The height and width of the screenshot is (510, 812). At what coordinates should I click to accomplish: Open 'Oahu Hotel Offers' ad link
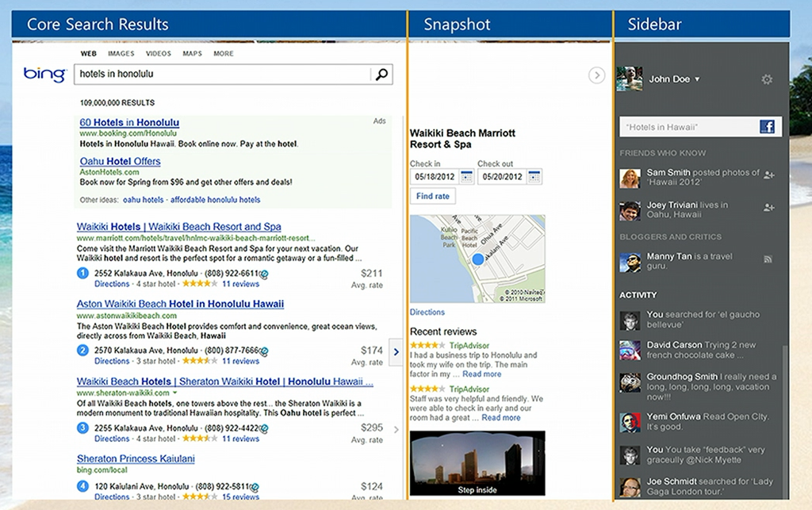click(121, 161)
